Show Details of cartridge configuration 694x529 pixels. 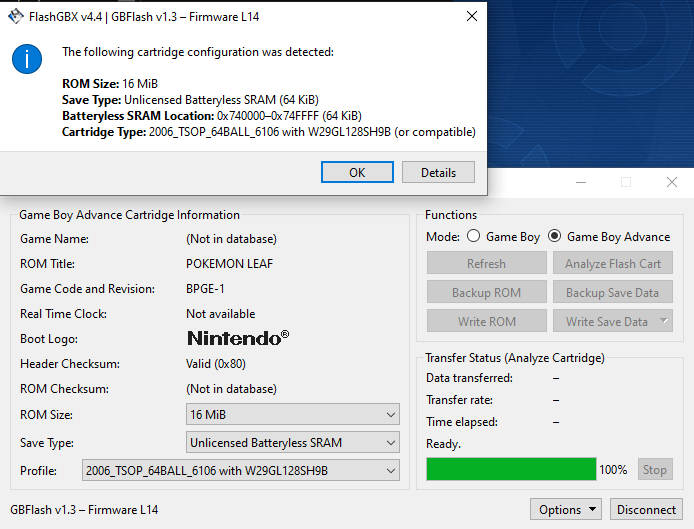pos(438,172)
